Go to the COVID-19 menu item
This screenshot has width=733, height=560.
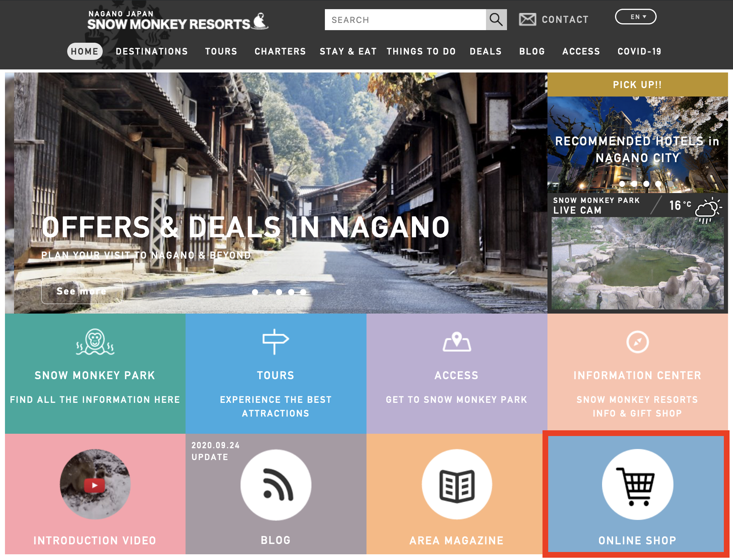click(x=639, y=51)
